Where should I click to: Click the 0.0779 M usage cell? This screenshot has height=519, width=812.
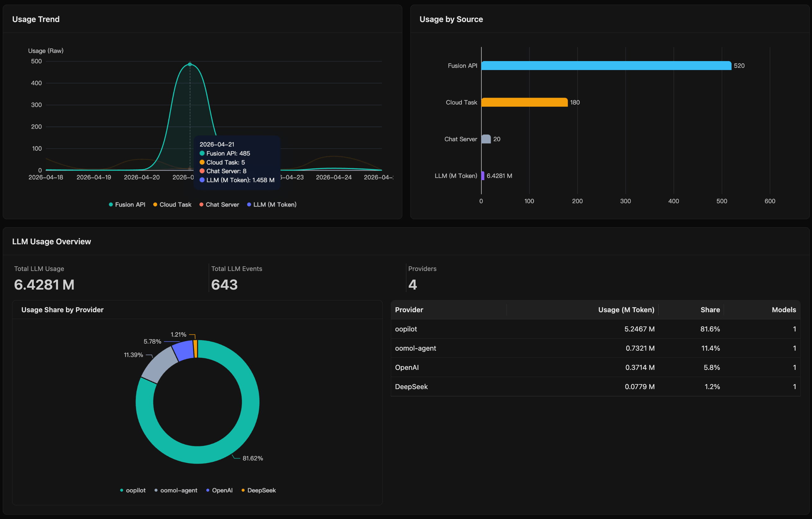click(x=640, y=387)
